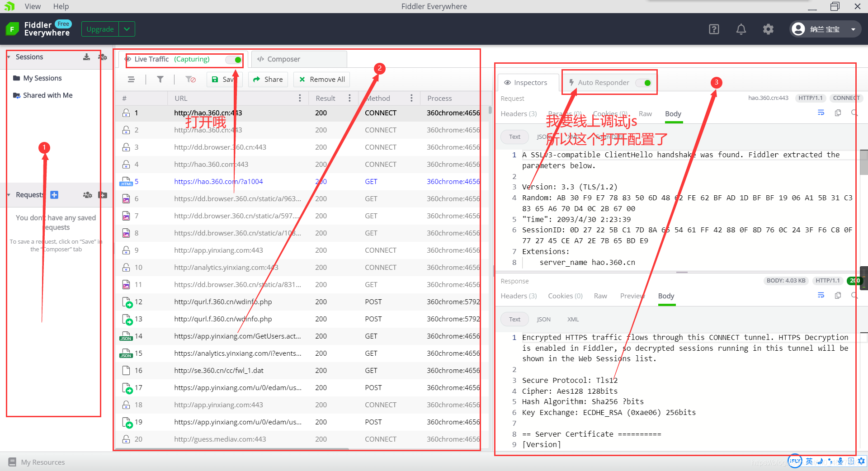
Task: Open the My Sessions folder
Action: tap(38, 78)
